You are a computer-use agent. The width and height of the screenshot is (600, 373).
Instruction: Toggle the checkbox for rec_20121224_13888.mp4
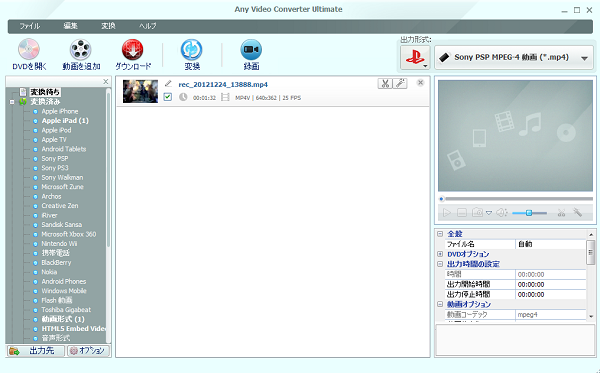click(x=168, y=97)
